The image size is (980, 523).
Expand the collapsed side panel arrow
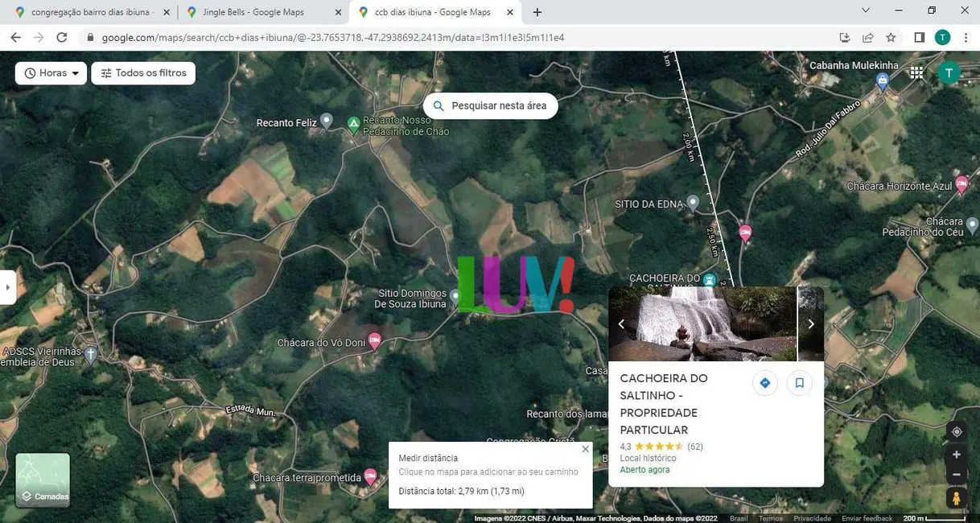(7, 287)
